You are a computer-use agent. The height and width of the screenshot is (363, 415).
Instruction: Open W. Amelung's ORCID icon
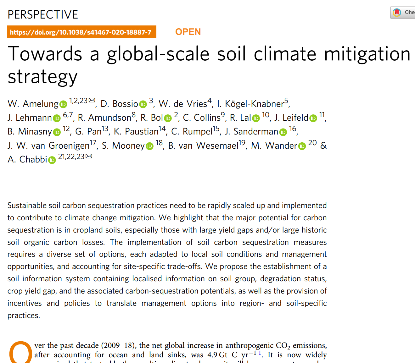pyautogui.click(x=63, y=104)
